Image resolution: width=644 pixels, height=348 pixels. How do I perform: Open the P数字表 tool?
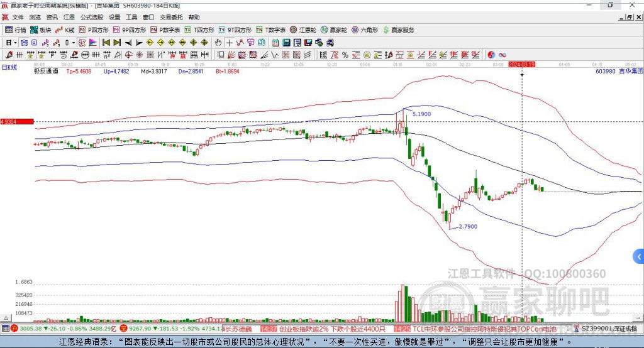pos(165,30)
